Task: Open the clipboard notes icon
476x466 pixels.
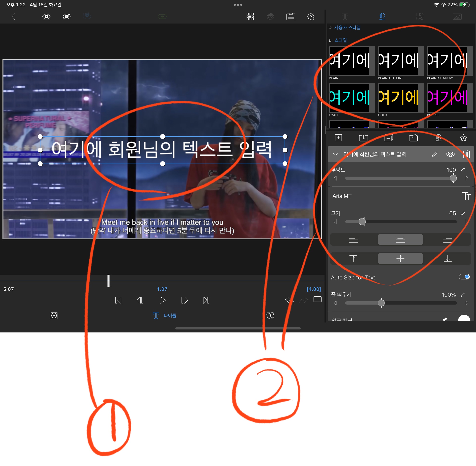Action: 290,16
